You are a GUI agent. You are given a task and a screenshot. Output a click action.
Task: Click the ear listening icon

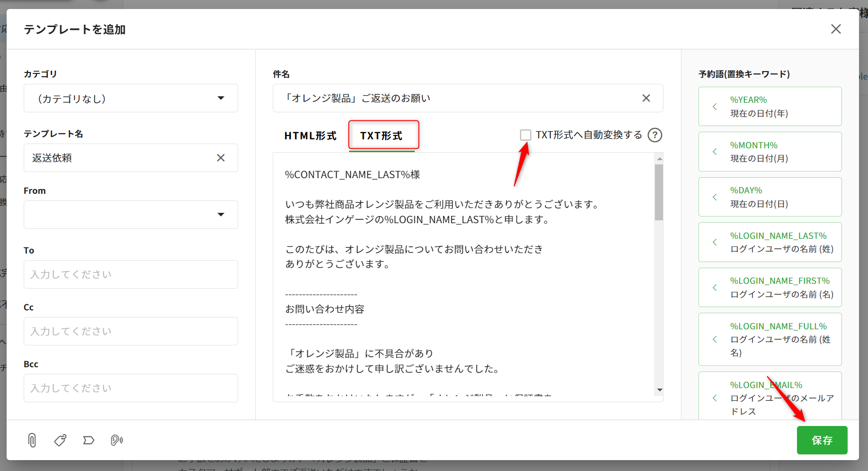[x=116, y=440]
